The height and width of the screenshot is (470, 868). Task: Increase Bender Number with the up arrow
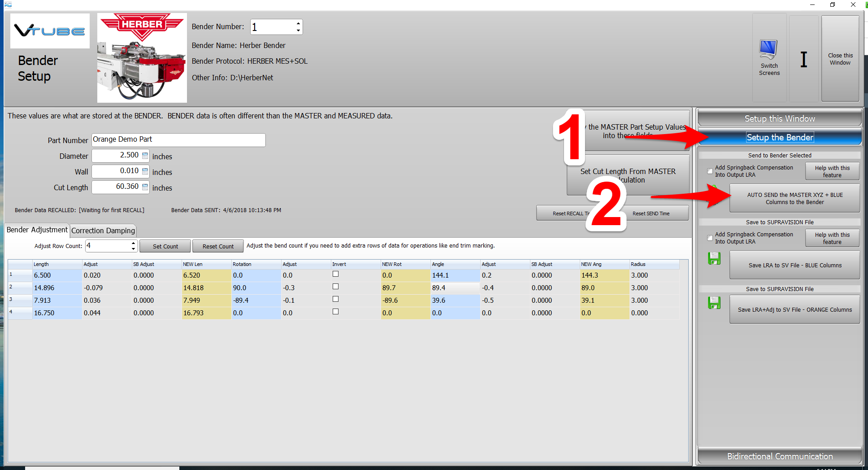(x=298, y=23)
